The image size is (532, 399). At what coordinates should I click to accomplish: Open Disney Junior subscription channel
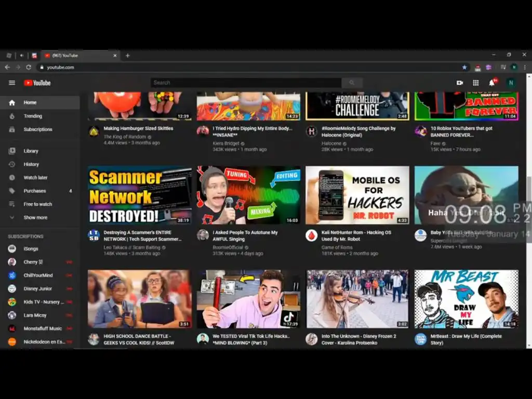(x=39, y=288)
